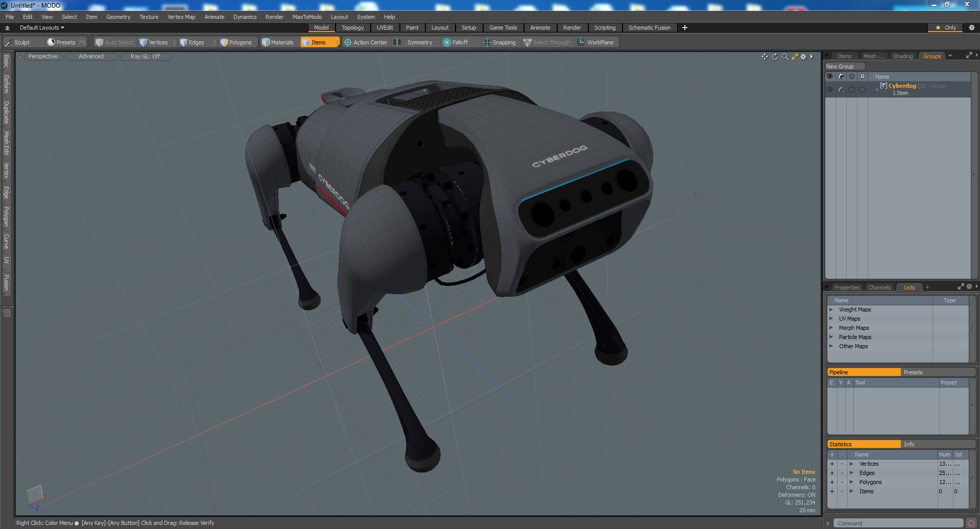
Task: Expand the Cyberdog group with the plus
Action: [877, 89]
